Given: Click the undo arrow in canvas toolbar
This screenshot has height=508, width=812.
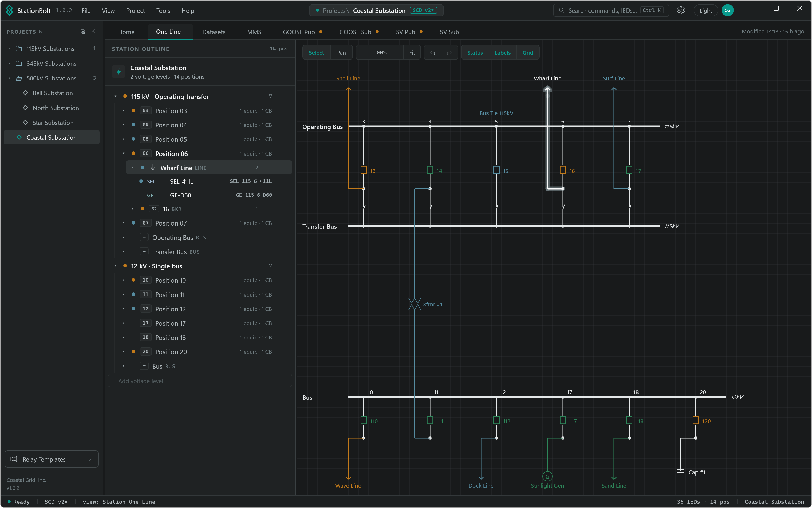Looking at the screenshot, I should 433,53.
